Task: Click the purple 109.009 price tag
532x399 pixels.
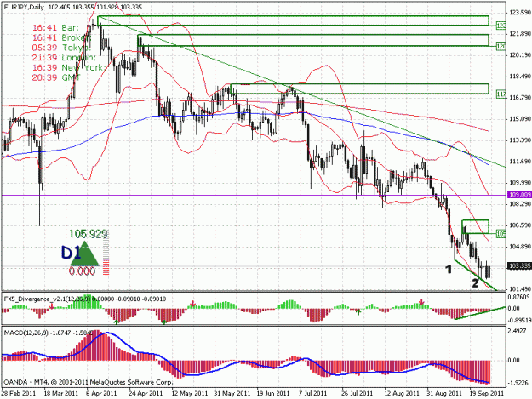Action: (519, 195)
